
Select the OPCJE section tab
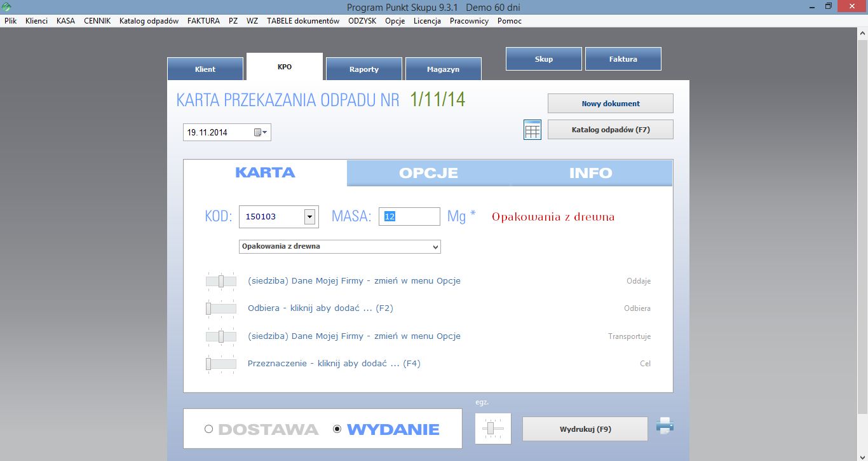428,173
